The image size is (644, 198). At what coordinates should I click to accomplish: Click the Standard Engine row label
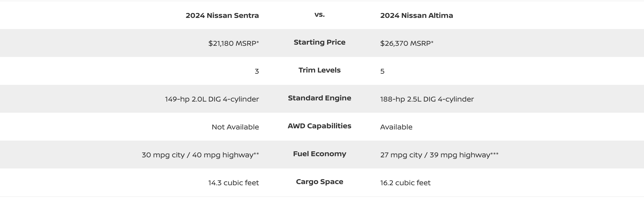tap(319, 98)
